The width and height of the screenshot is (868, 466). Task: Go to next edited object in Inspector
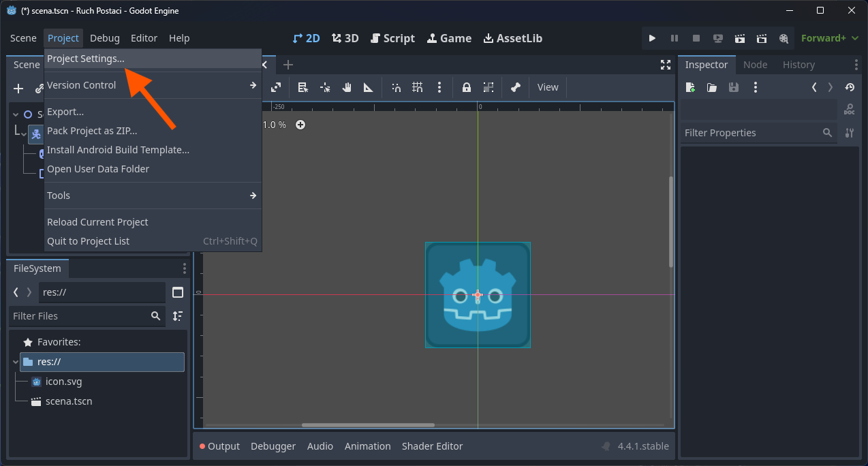click(x=830, y=87)
